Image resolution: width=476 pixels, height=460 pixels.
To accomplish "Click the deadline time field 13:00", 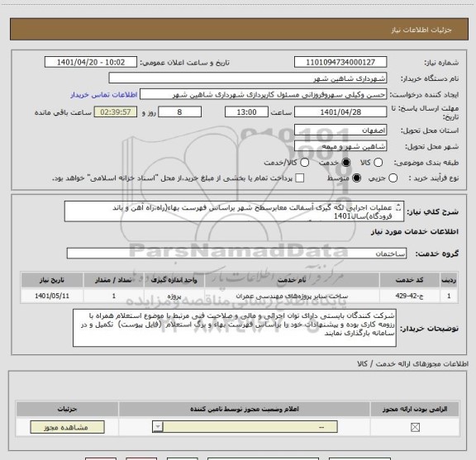I will point(246,112).
